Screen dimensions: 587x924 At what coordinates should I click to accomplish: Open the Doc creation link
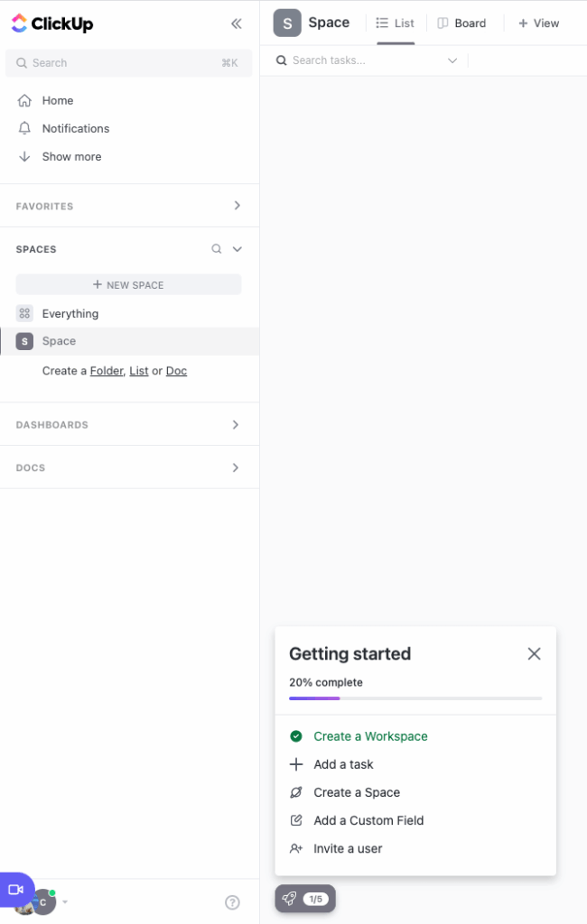(x=176, y=371)
